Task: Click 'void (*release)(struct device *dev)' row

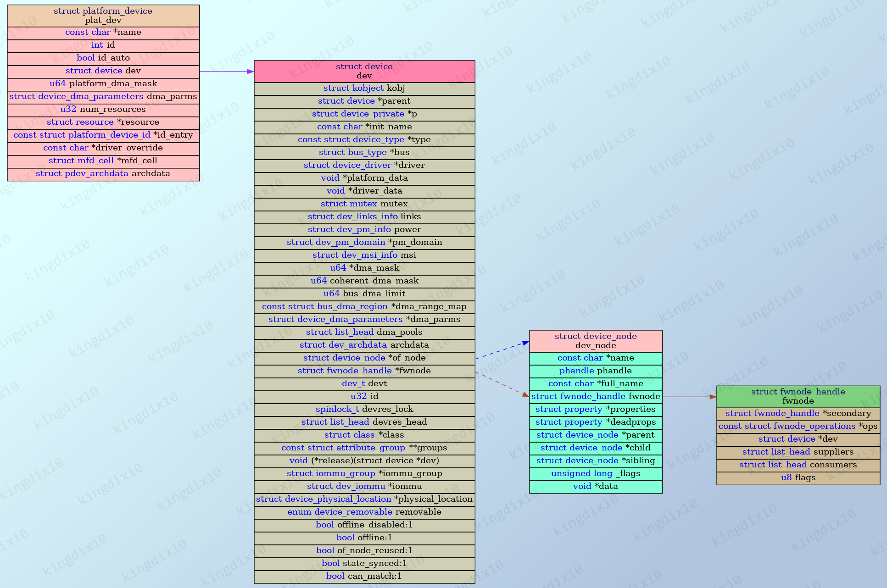Action: coord(364,461)
